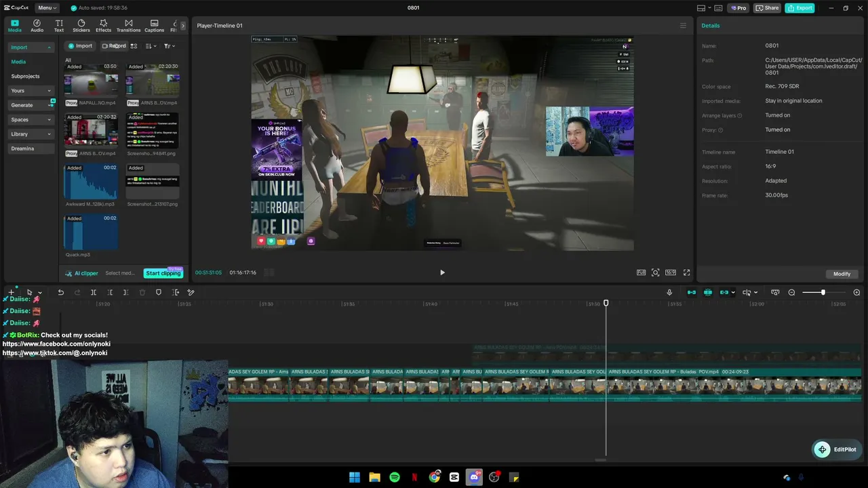Select the Awkward M audio clip thumbnail
Image resolution: width=868 pixels, height=488 pixels.
pyautogui.click(x=91, y=182)
